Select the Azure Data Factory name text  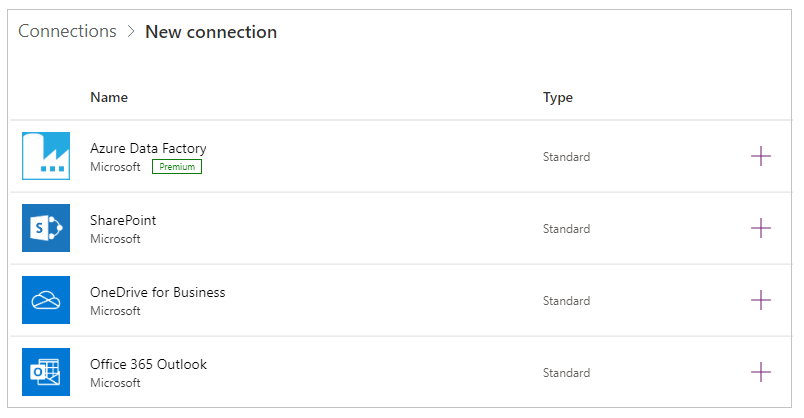[148, 148]
